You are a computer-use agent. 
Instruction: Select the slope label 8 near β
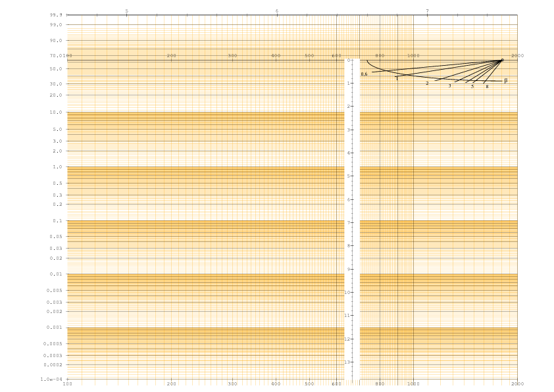click(487, 87)
